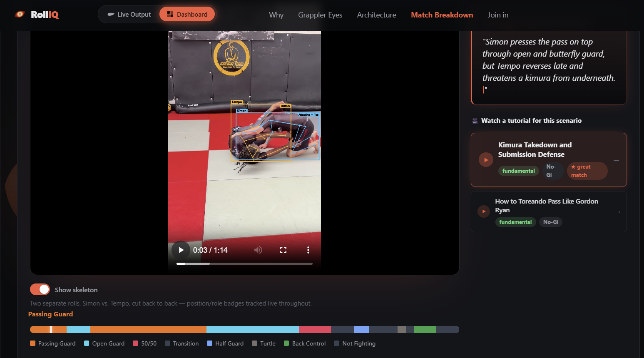Play the match video

pyautogui.click(x=181, y=250)
